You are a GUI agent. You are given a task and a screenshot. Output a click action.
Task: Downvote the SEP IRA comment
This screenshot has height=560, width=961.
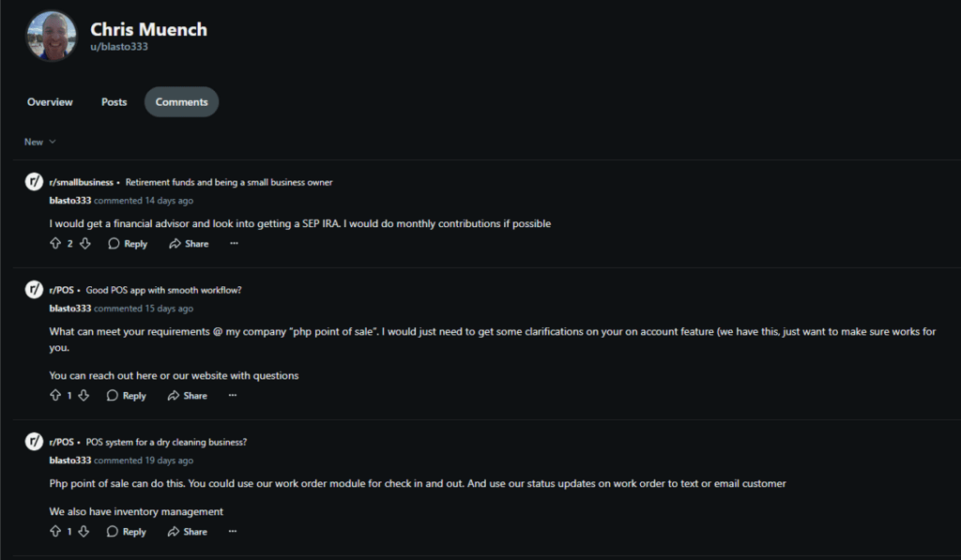pyautogui.click(x=84, y=244)
